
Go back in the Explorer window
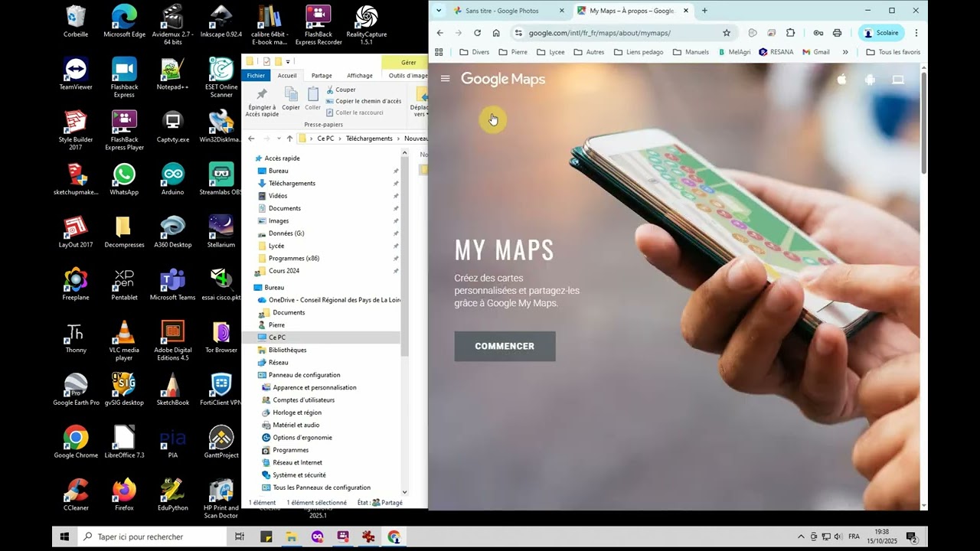coord(251,139)
